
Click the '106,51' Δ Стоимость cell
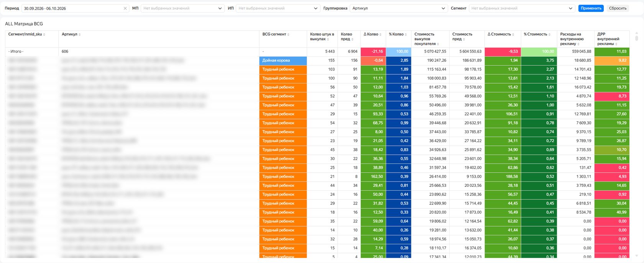(x=503, y=114)
